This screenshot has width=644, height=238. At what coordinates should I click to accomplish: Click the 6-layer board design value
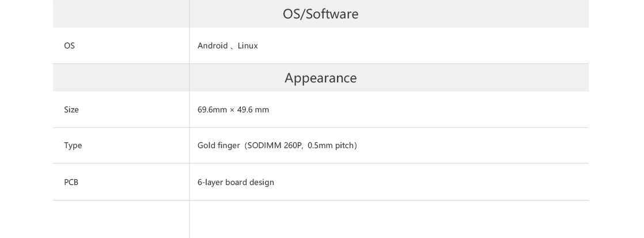[x=236, y=182]
